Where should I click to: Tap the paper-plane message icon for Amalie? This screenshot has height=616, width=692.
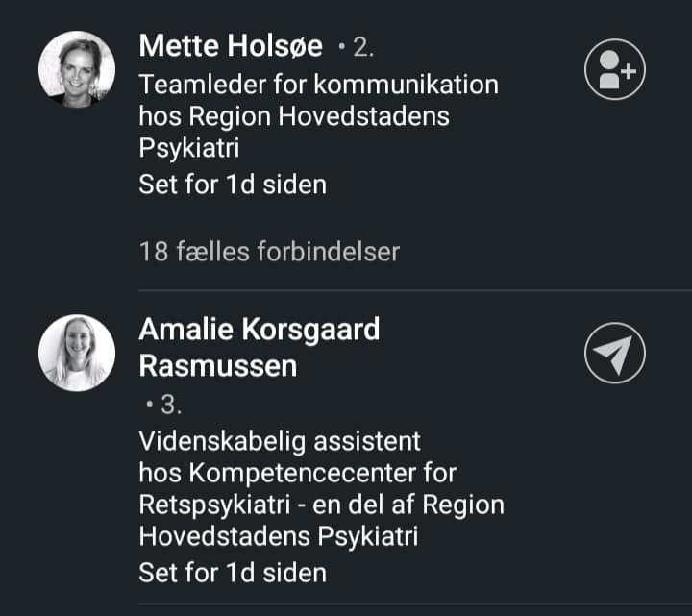click(615, 353)
